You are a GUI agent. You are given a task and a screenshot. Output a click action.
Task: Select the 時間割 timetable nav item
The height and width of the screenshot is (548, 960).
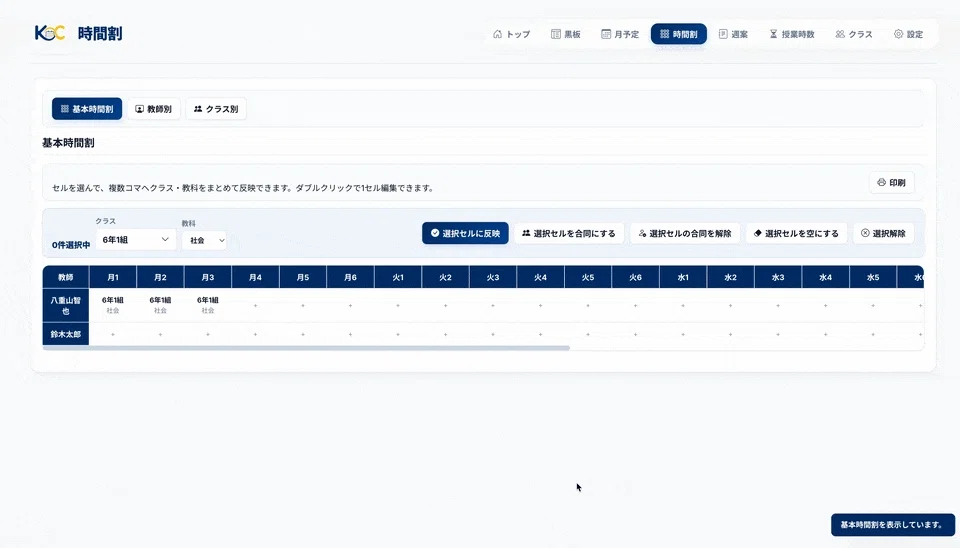tap(678, 34)
